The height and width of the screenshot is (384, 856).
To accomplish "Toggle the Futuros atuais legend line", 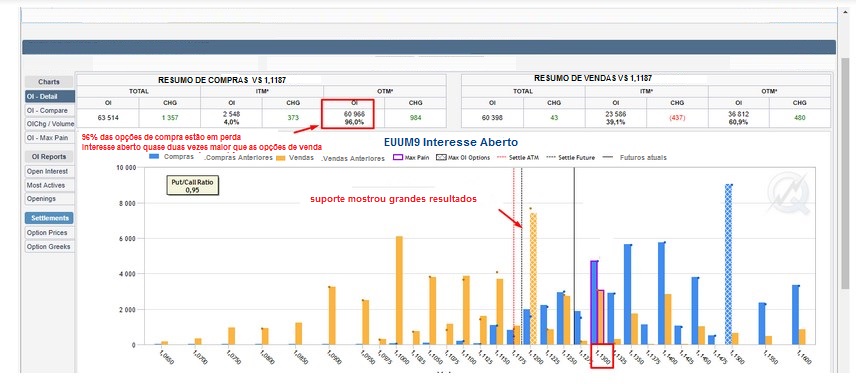I will pos(635,157).
